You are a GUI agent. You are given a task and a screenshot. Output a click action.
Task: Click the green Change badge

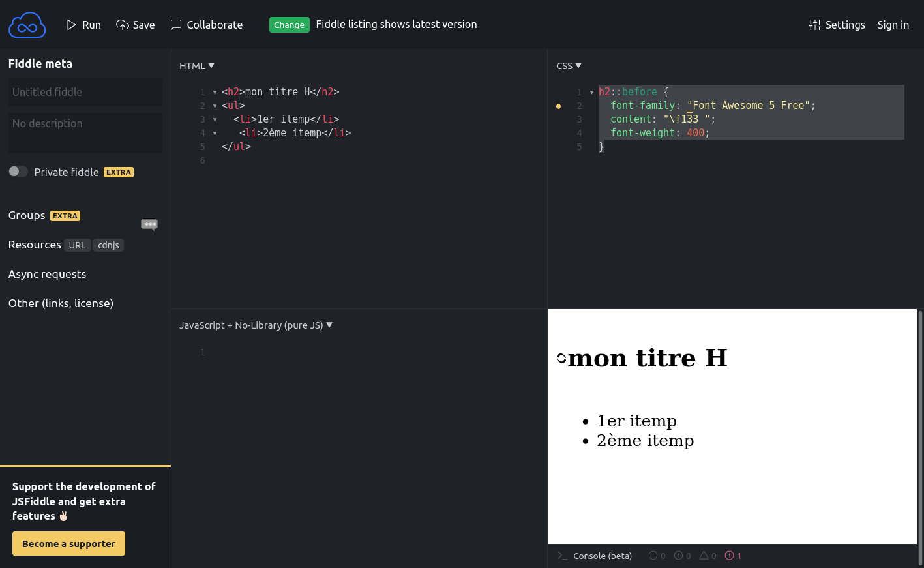click(289, 25)
